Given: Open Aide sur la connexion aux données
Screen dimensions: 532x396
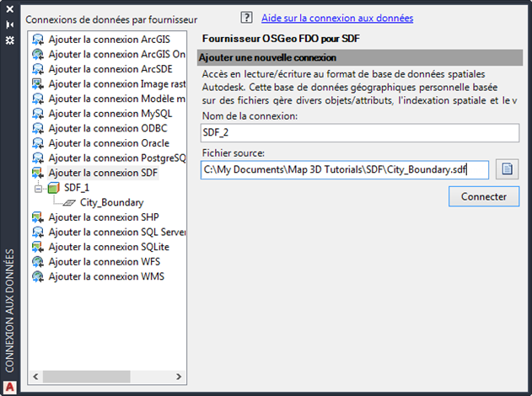Looking at the screenshot, I should 337,18.
